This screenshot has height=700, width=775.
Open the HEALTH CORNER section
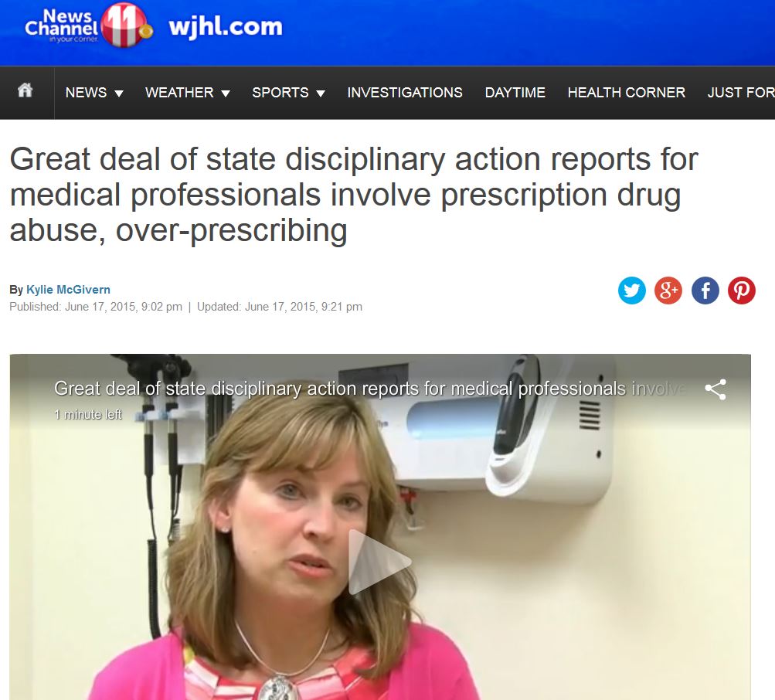(626, 93)
